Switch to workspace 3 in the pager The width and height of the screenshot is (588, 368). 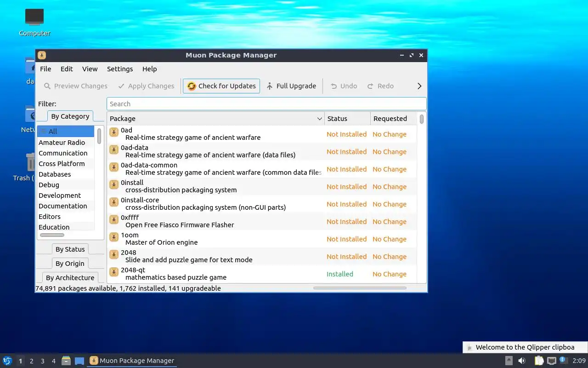[x=42, y=361]
